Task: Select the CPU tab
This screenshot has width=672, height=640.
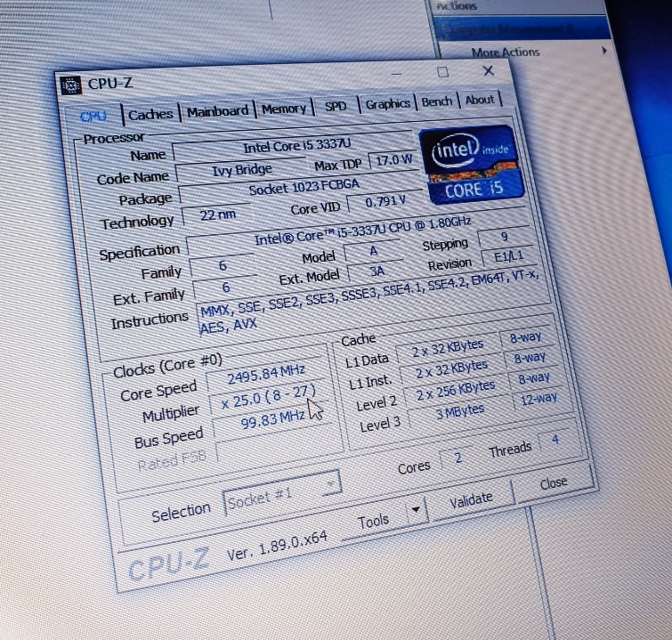Action: point(93,117)
